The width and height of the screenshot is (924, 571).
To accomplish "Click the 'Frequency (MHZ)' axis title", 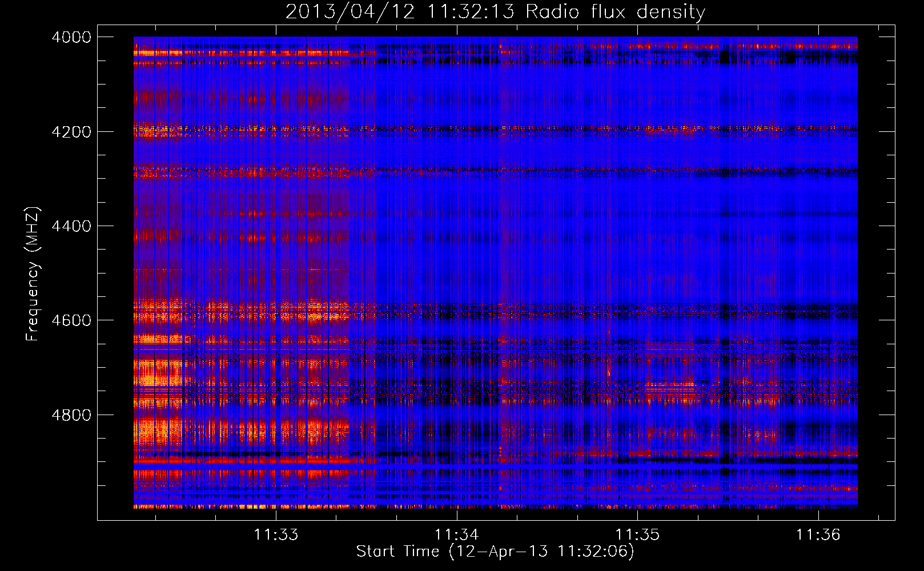I will [33, 274].
